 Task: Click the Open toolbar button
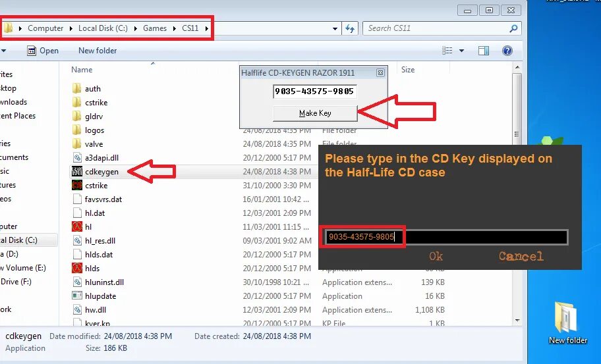(43, 51)
